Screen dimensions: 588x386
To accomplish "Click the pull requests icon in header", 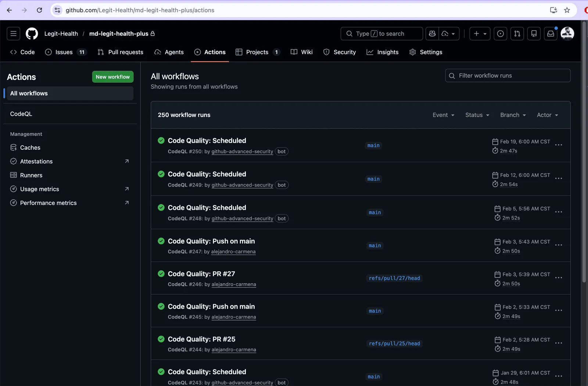I will (x=517, y=33).
